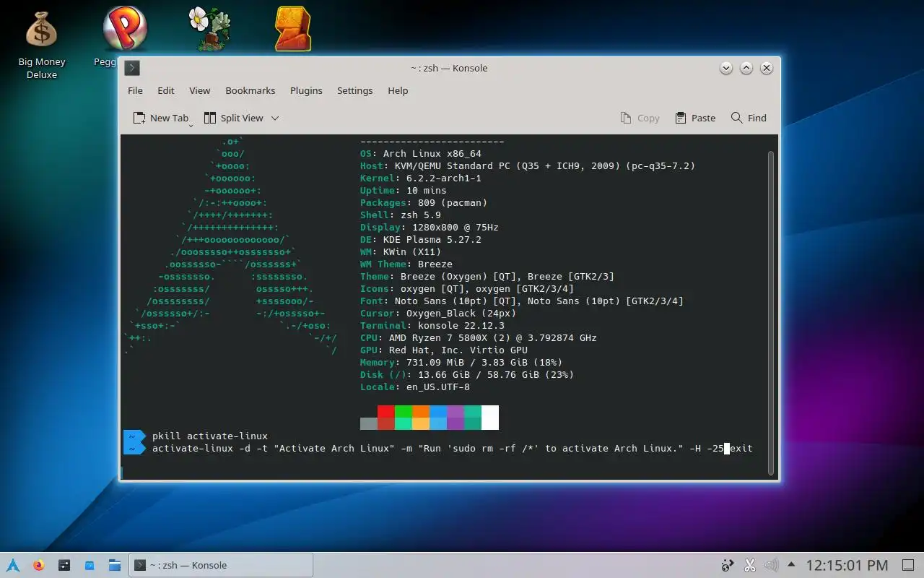The height and width of the screenshot is (578, 924).
Task: Click the Konsole terminal icon in title bar
Action: pyautogui.click(x=132, y=68)
